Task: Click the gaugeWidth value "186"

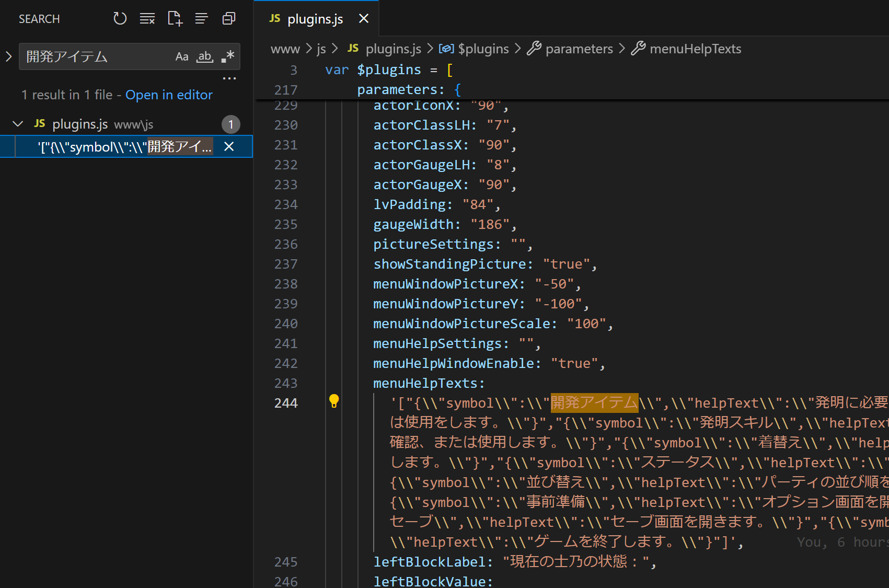Action: point(490,224)
